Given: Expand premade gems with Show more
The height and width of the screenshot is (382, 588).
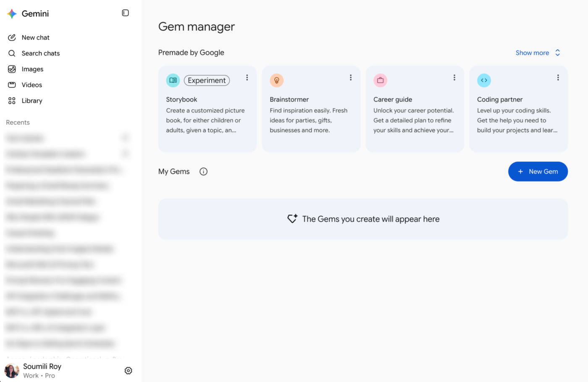Looking at the screenshot, I should 532,53.
